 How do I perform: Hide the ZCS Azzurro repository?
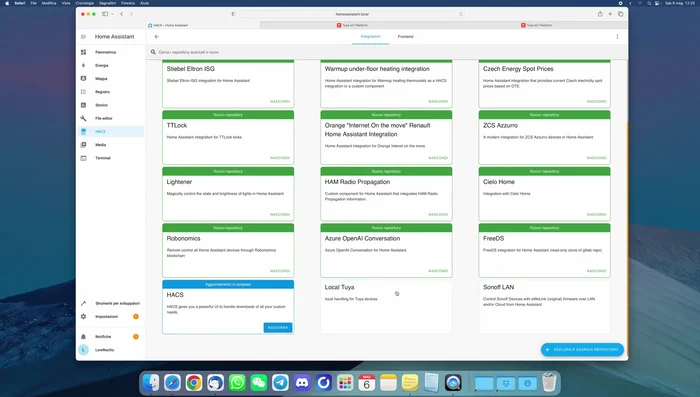pyautogui.click(x=596, y=158)
